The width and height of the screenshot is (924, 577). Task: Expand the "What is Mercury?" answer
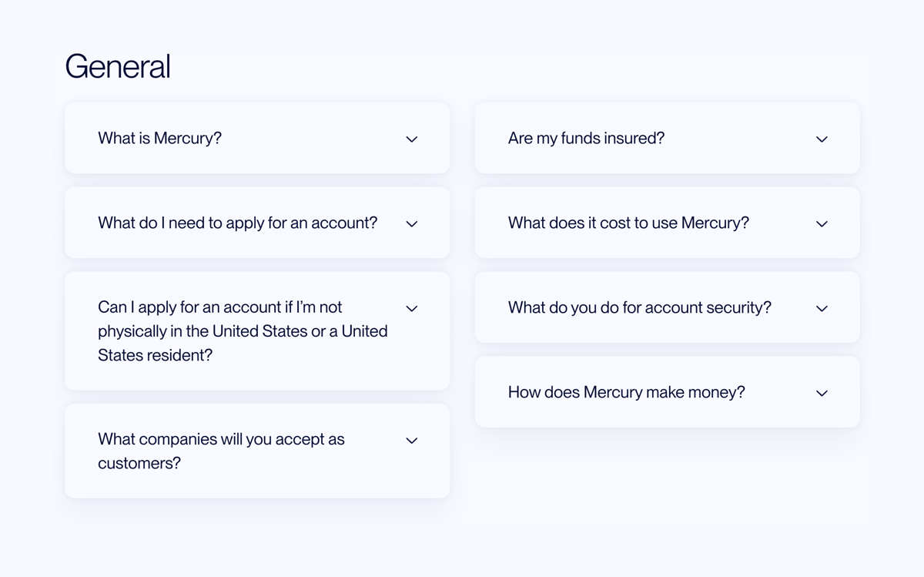tap(412, 139)
